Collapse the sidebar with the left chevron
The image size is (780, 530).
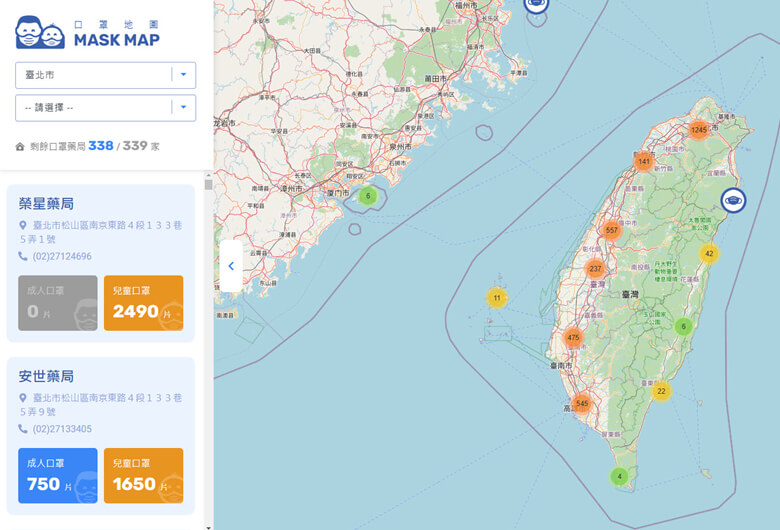tap(231, 266)
